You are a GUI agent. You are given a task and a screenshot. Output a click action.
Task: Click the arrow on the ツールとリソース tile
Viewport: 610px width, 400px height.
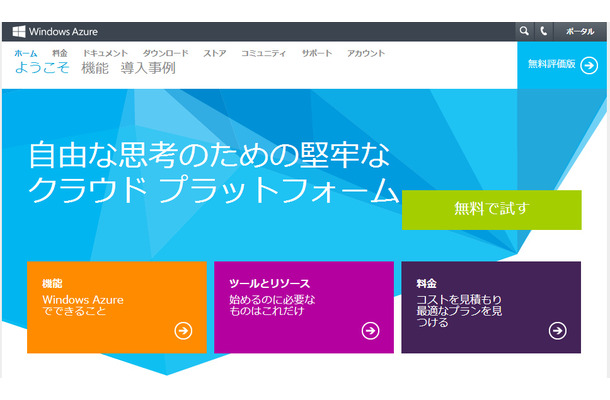point(370,331)
